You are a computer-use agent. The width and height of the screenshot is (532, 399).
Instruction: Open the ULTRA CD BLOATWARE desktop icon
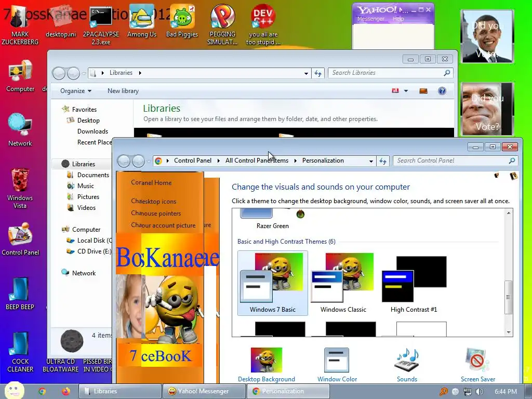tap(60, 365)
